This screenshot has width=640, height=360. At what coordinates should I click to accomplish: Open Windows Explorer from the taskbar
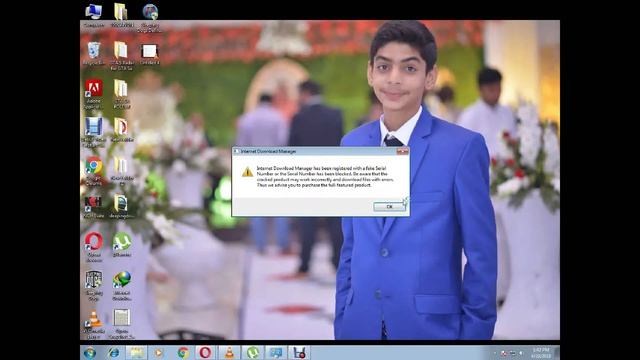point(136,353)
